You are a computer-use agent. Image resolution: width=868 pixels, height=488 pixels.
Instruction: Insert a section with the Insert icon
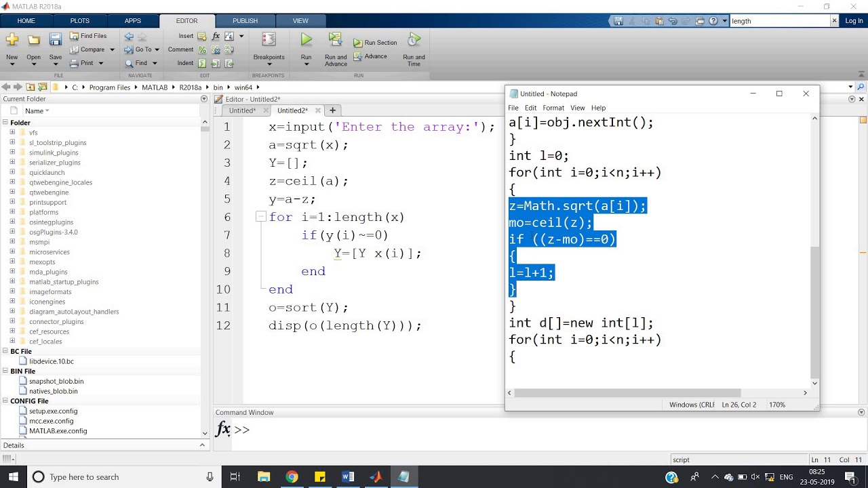(202, 36)
